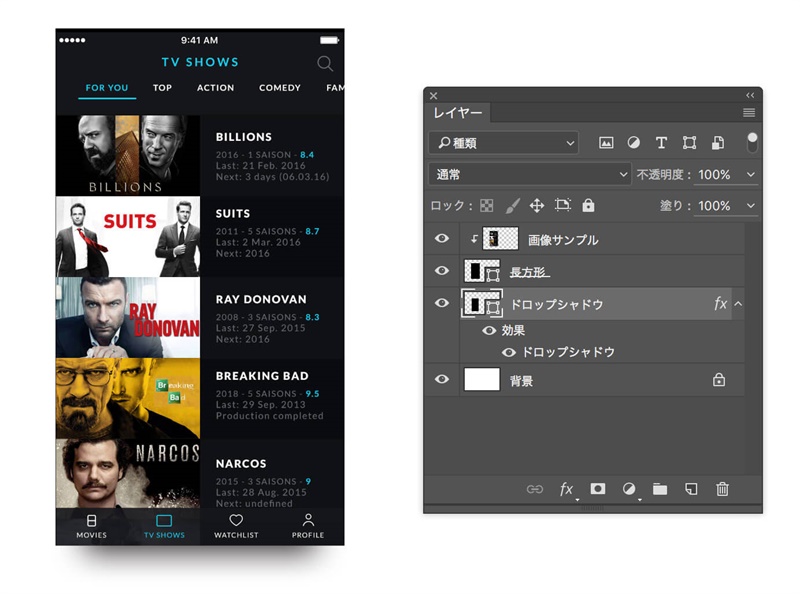Toggle visibility of 効果 effects
800x594 pixels.
point(489,331)
